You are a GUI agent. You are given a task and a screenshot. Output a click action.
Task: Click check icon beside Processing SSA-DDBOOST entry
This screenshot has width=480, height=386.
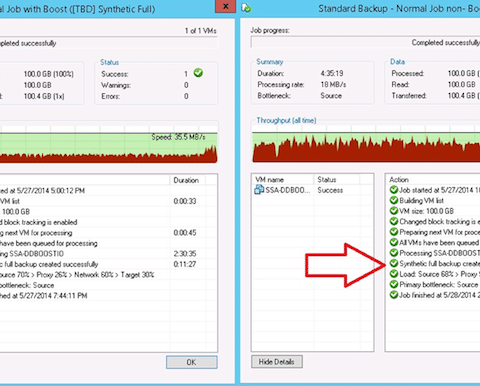coord(394,253)
